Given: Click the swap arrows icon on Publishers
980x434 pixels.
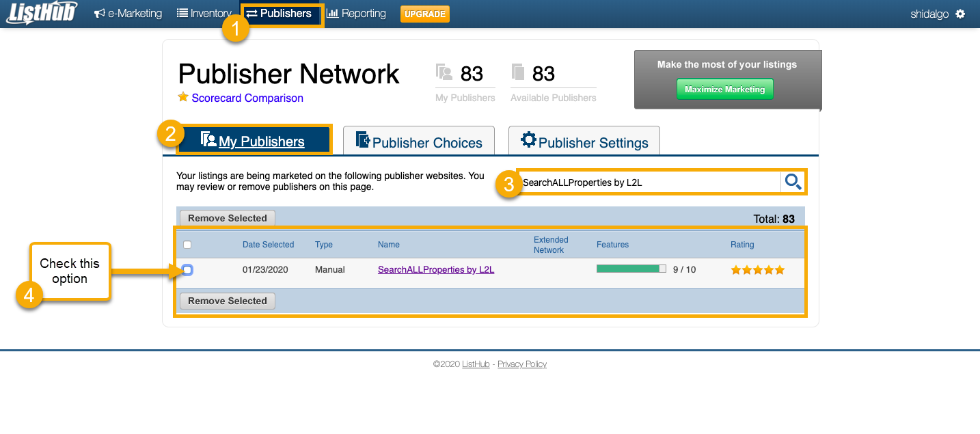Looking at the screenshot, I should click(x=254, y=12).
